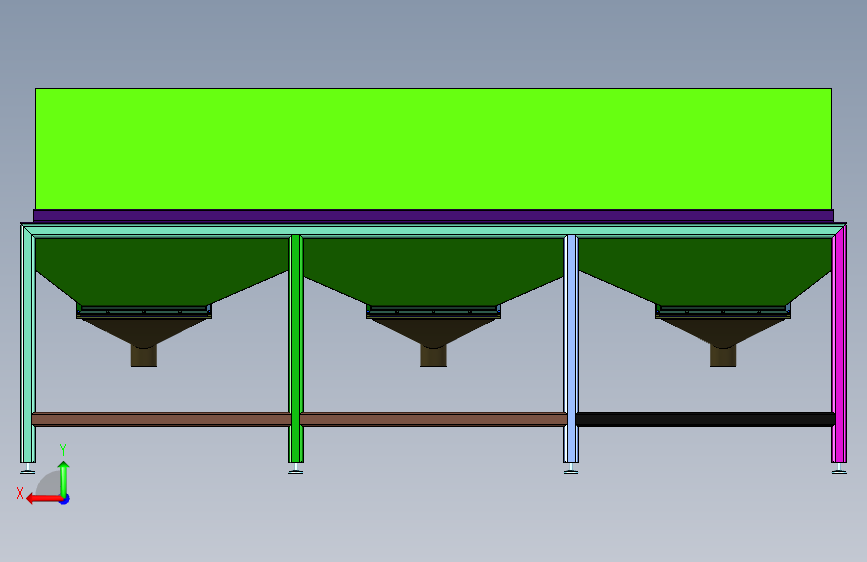Select the leveling foot under the teal leg
The width and height of the screenshot is (867, 562).
[x=28, y=469]
